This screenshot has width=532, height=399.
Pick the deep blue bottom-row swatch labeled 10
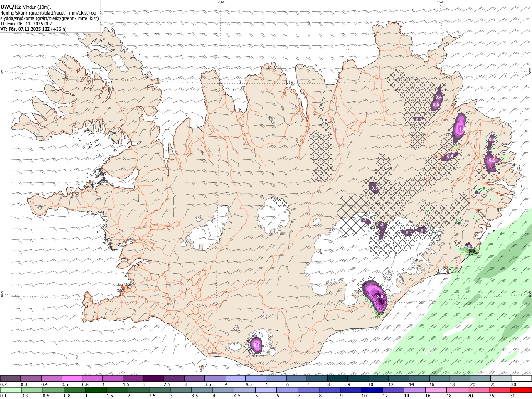tap(372, 390)
